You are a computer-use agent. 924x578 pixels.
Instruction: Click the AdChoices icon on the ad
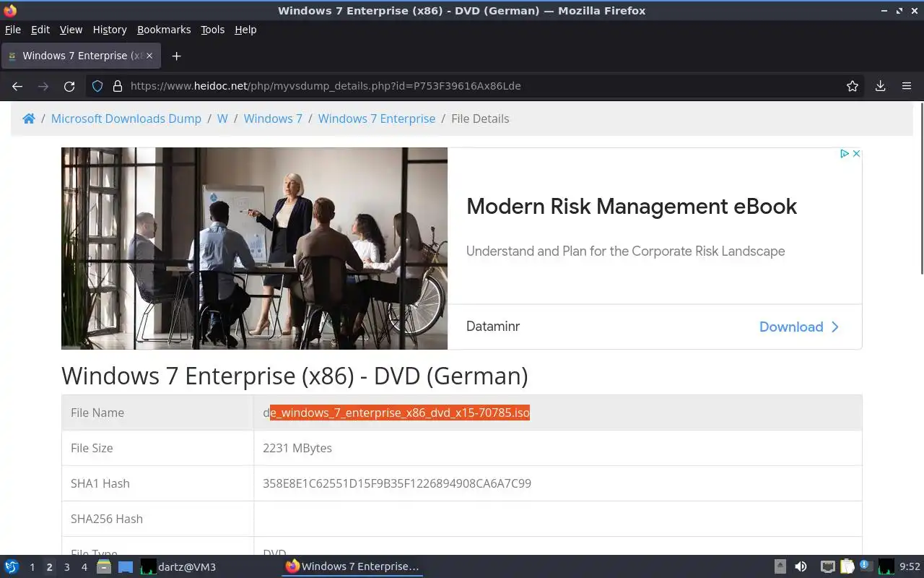click(x=844, y=153)
